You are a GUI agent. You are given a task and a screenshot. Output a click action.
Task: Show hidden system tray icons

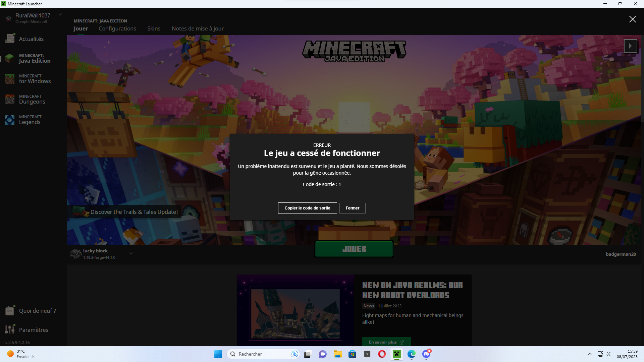589,354
